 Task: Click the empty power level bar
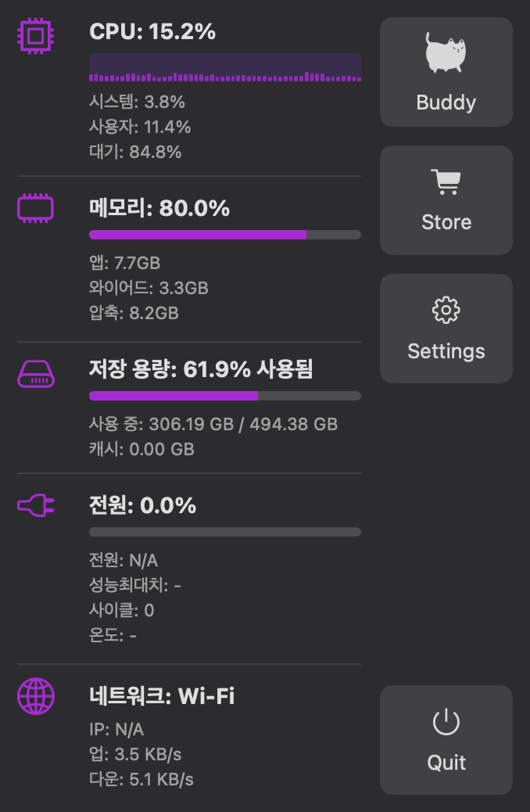[225, 532]
